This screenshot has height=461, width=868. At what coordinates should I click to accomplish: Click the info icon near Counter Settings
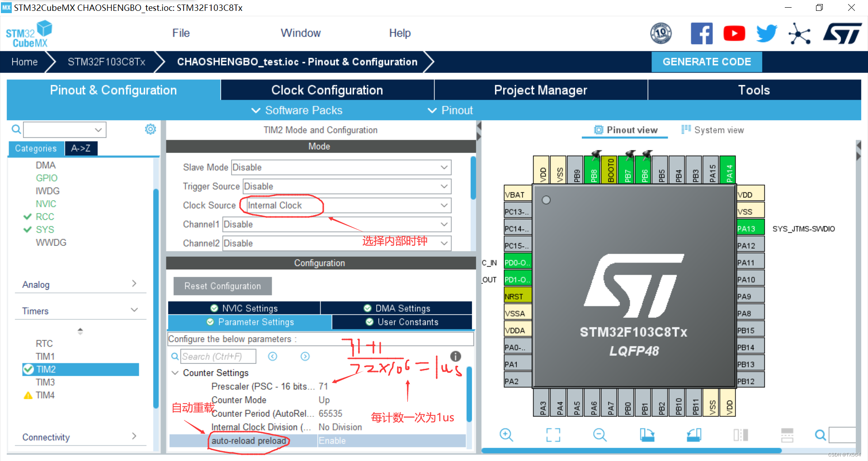tap(455, 356)
